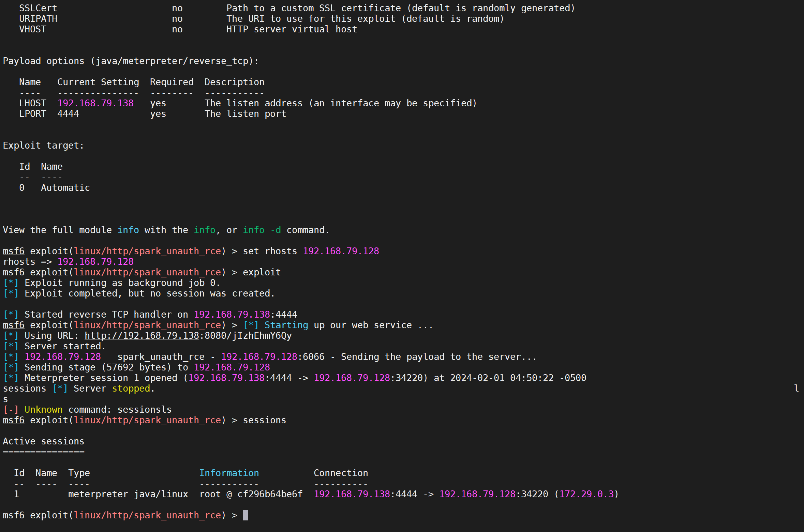
Task: Click the 'Meterpreter session 1 opened' text
Action: point(101,378)
